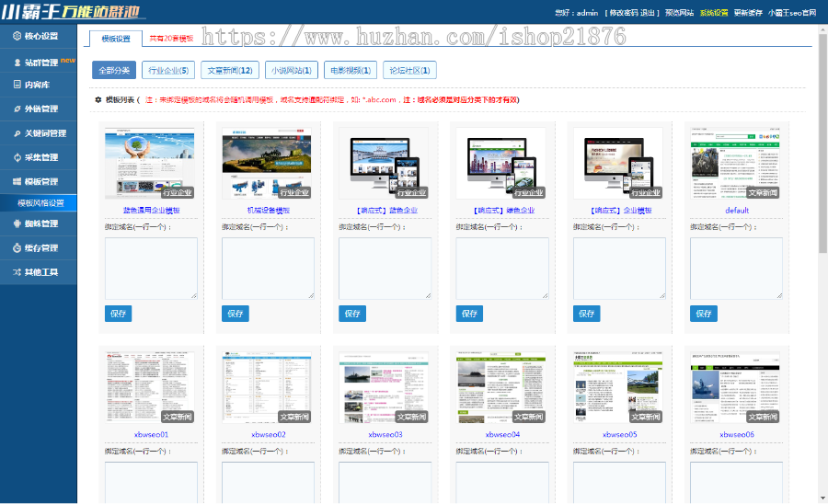The image size is (828, 504).
Task: Click the page's vertical scrollbar
Action: pyautogui.click(x=822, y=138)
